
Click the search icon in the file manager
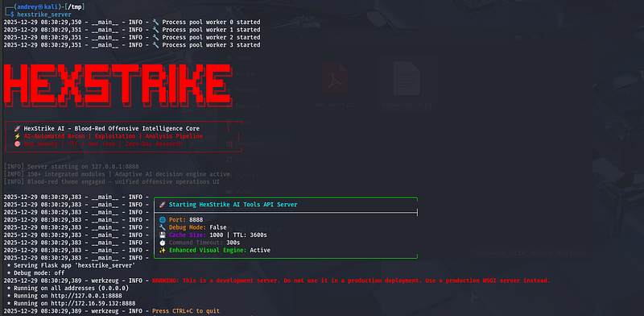[518, 38]
